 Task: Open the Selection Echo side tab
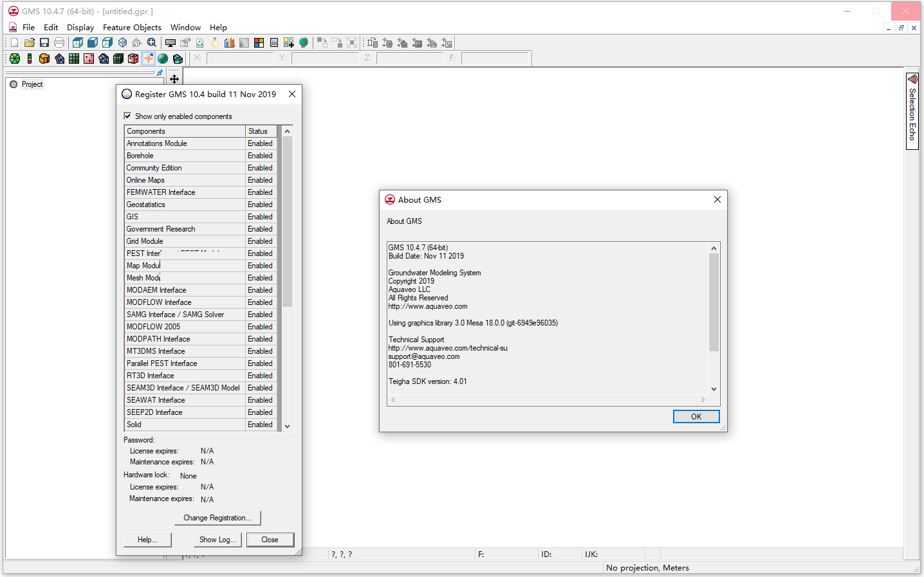coord(912,111)
